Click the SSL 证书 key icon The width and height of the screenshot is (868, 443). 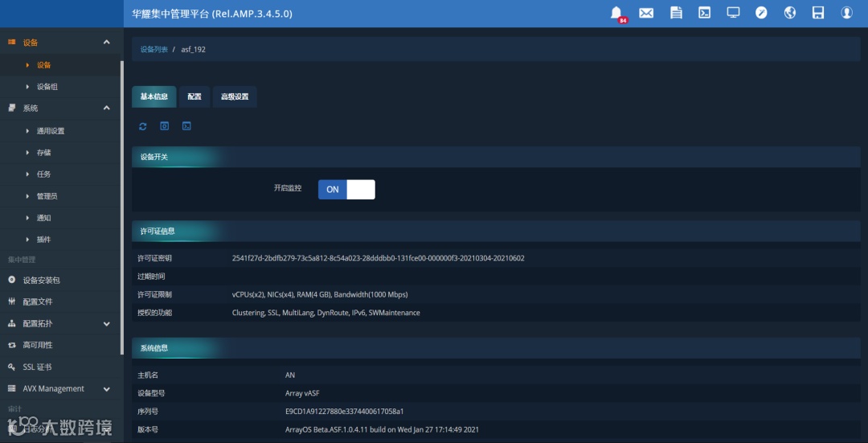[11, 367]
